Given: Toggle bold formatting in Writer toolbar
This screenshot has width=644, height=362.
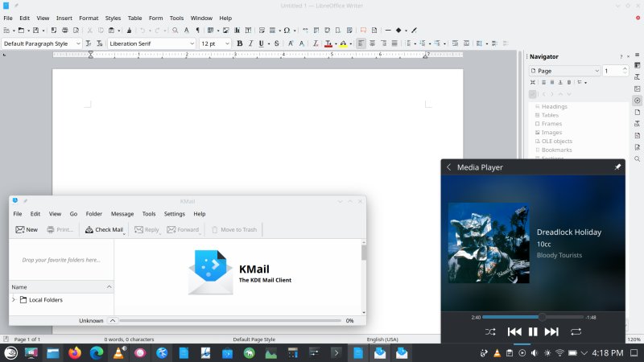Looking at the screenshot, I should [x=239, y=43].
